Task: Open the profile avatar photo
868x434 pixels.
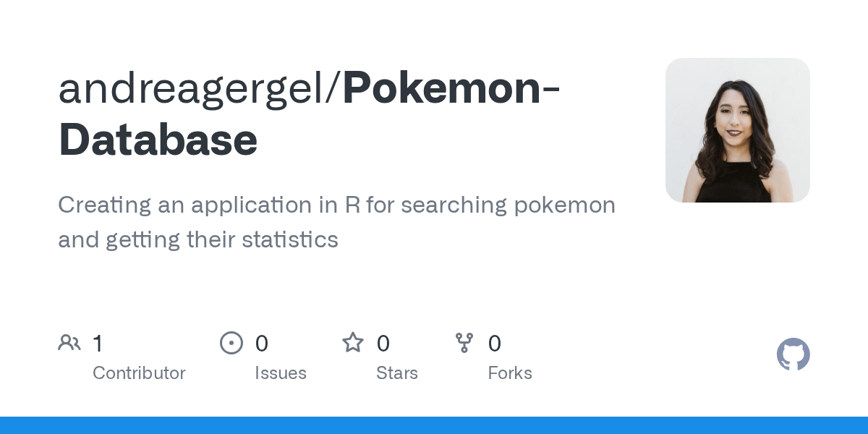Action: (738, 130)
